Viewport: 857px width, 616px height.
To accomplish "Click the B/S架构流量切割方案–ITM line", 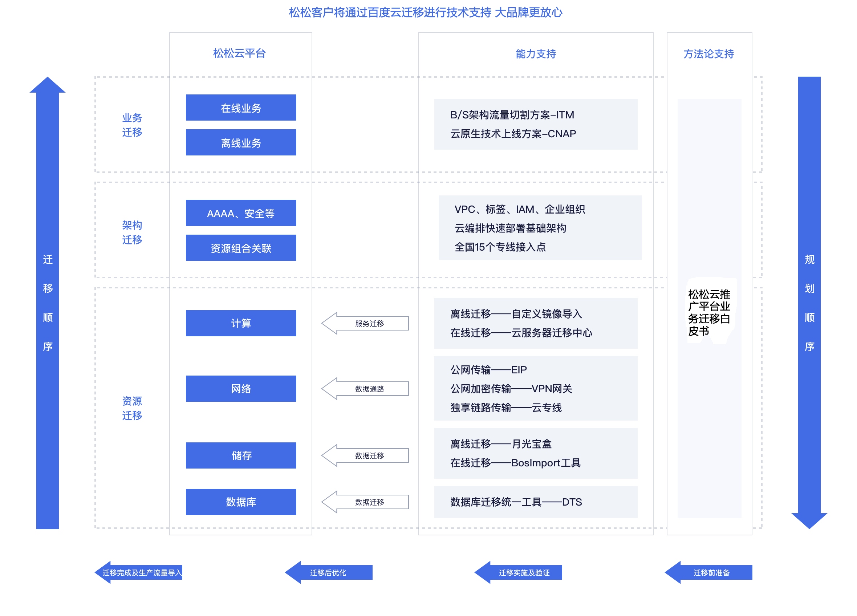I will 512,115.
